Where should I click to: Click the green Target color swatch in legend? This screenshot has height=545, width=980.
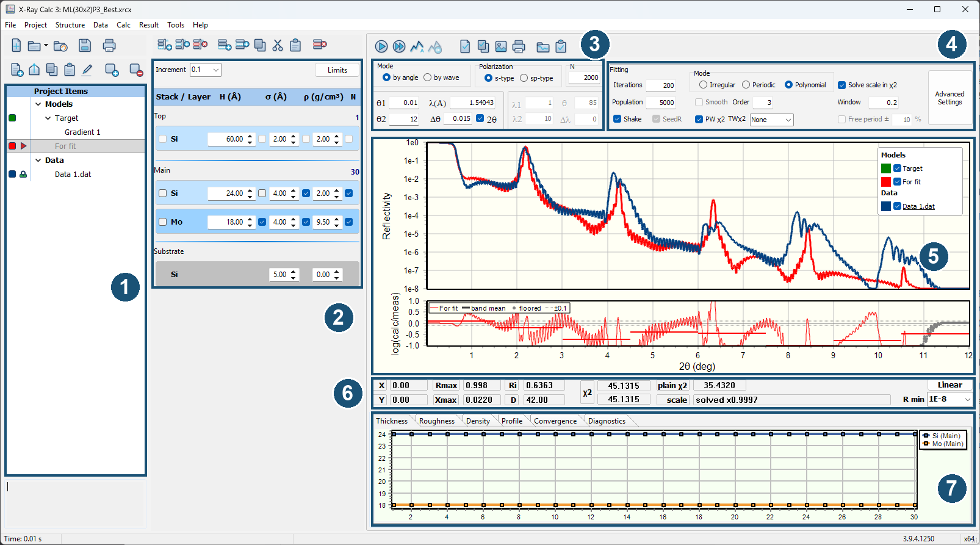(x=886, y=168)
